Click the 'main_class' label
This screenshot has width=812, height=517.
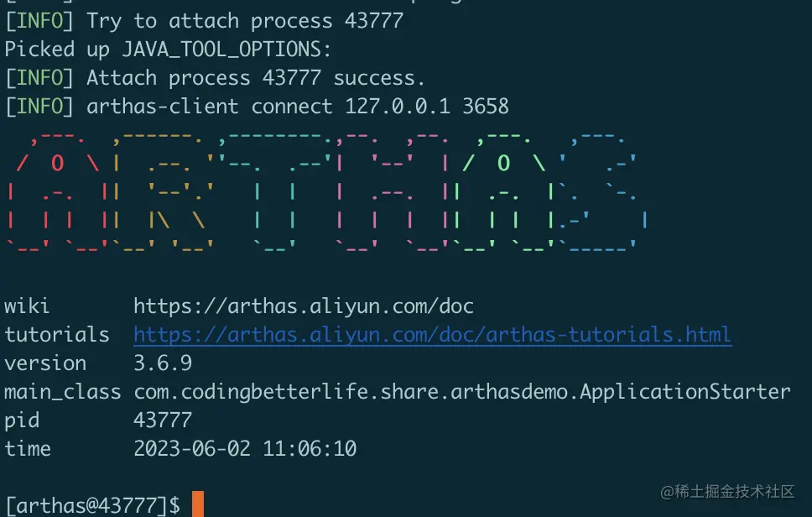(x=63, y=392)
